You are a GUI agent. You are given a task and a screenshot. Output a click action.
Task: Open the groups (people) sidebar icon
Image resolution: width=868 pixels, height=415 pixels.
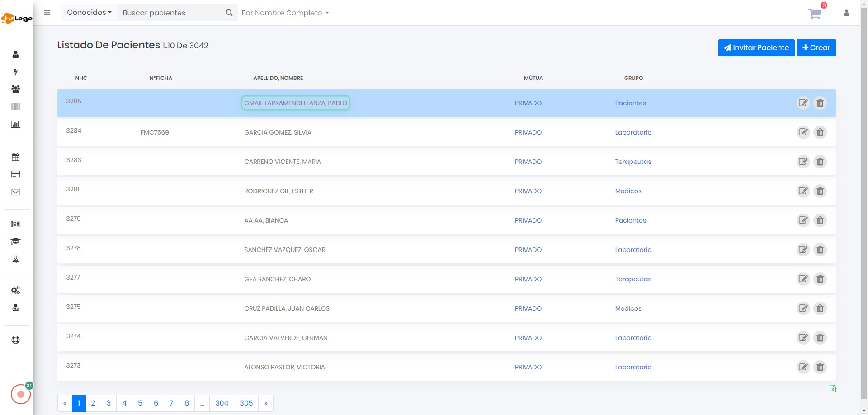15,89
